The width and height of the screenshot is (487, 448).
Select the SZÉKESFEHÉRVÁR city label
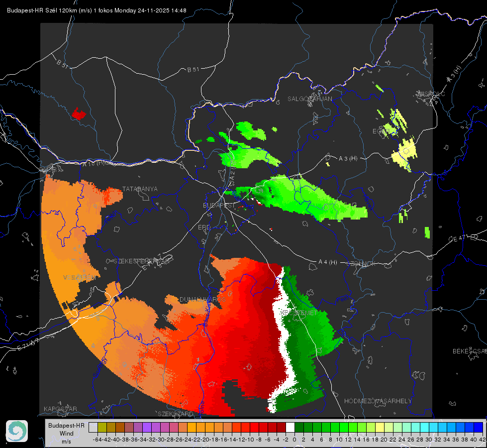[142, 261]
